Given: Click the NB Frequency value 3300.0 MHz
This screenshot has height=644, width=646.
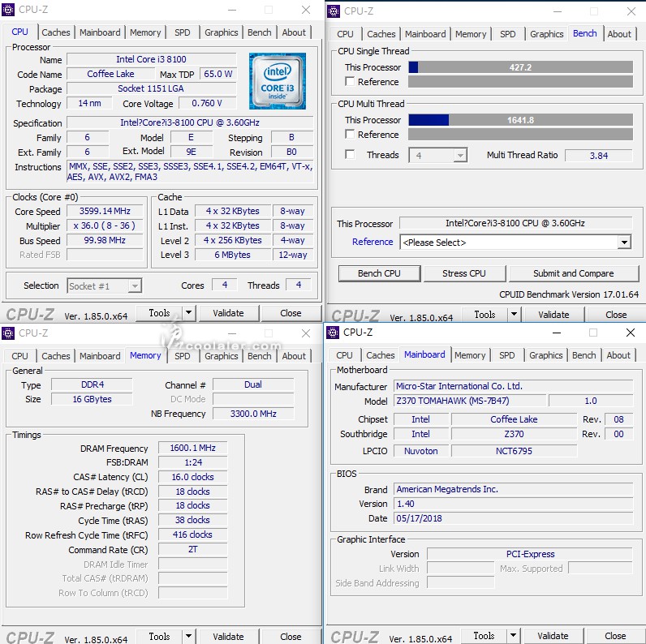Looking at the screenshot, I should pyautogui.click(x=253, y=414).
